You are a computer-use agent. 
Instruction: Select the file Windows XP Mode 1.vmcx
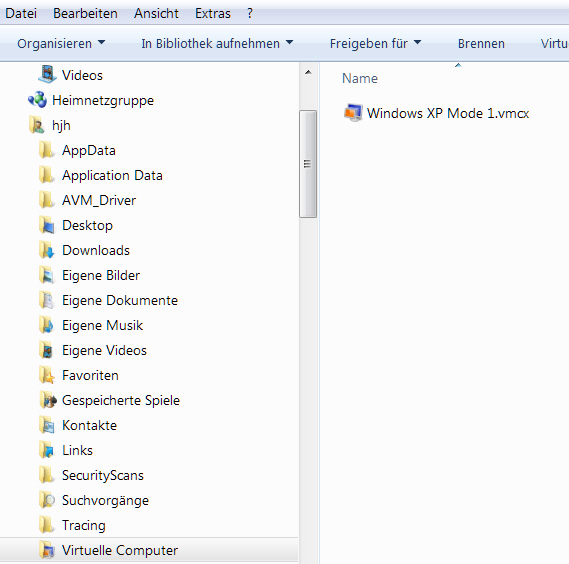[448, 113]
